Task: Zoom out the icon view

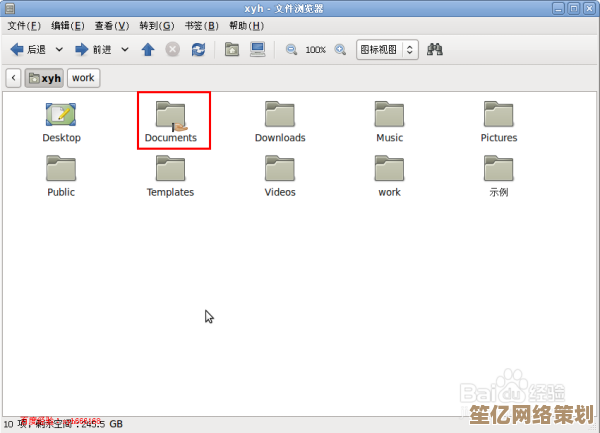Action: click(291, 49)
